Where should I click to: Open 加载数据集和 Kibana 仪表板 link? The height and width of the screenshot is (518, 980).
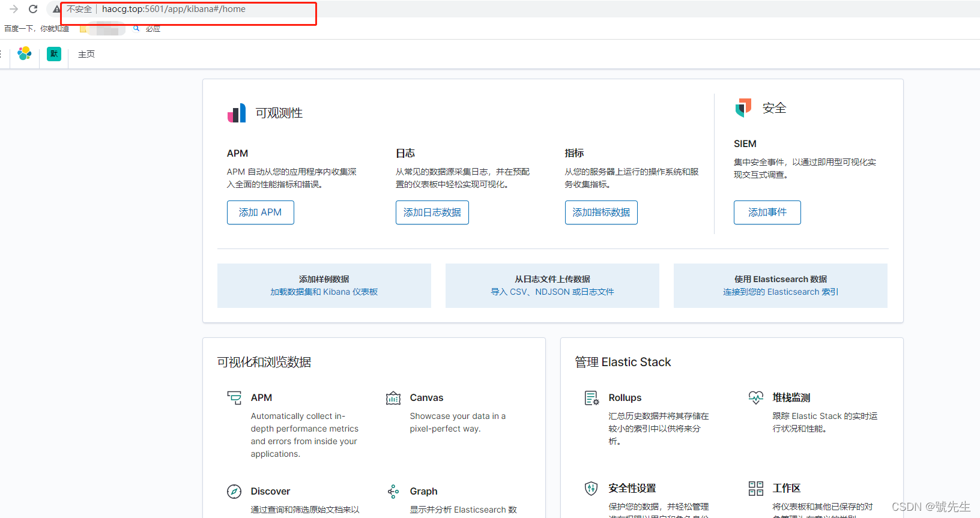pos(324,292)
